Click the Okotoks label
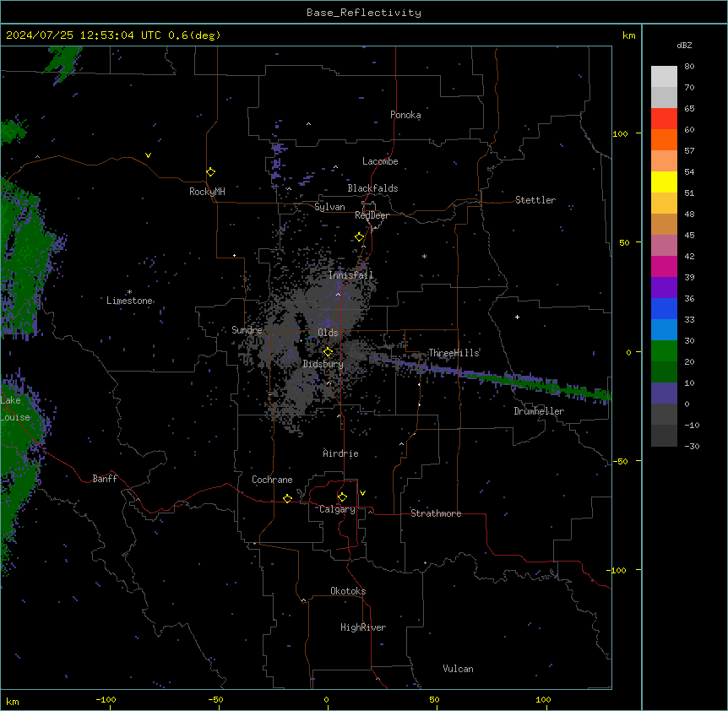The height and width of the screenshot is (711, 728). click(348, 591)
